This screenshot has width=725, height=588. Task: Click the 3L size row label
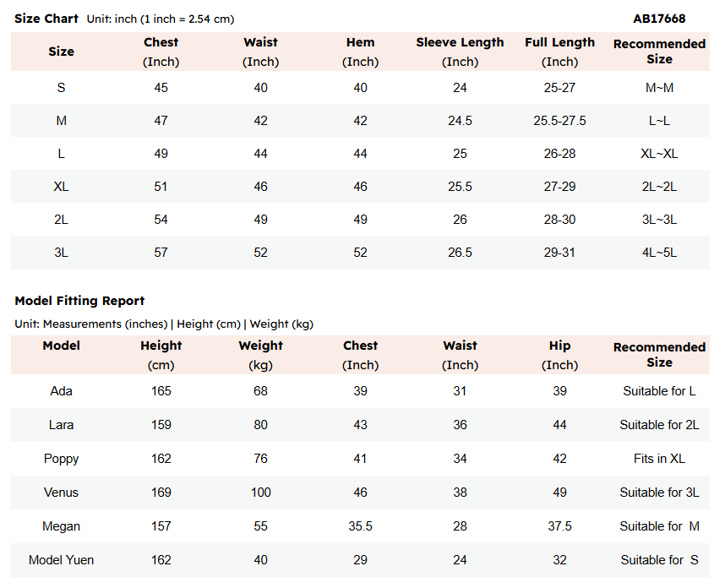61,253
